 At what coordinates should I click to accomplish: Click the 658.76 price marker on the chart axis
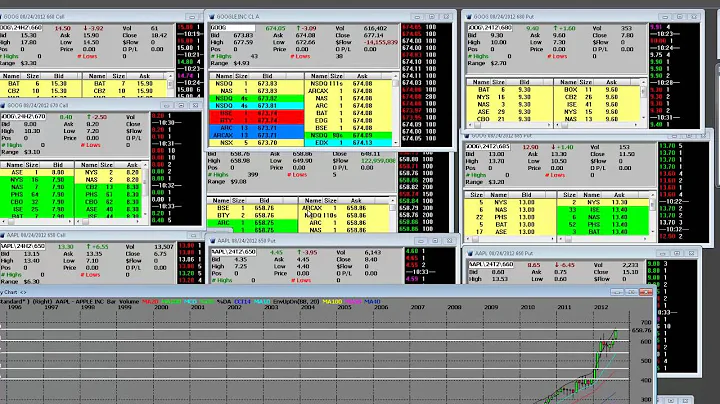(641, 330)
